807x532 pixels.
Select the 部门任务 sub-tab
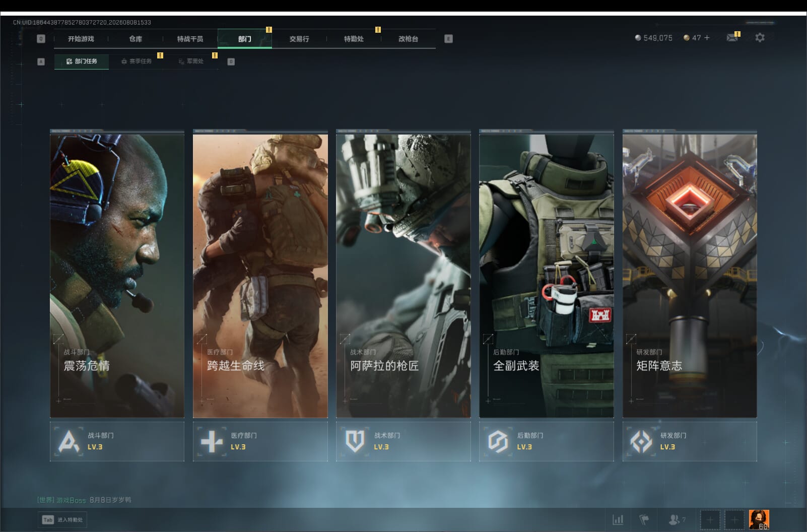point(82,61)
